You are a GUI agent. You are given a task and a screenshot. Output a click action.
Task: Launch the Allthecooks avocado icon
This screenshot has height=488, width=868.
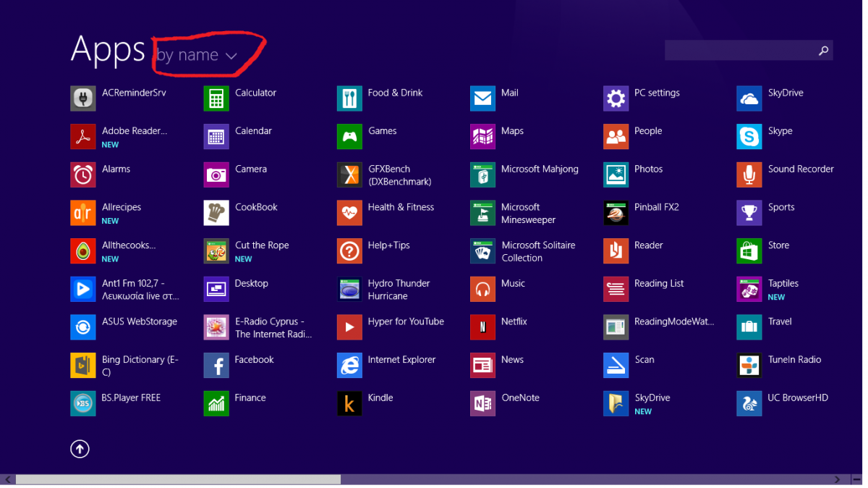pos(83,251)
